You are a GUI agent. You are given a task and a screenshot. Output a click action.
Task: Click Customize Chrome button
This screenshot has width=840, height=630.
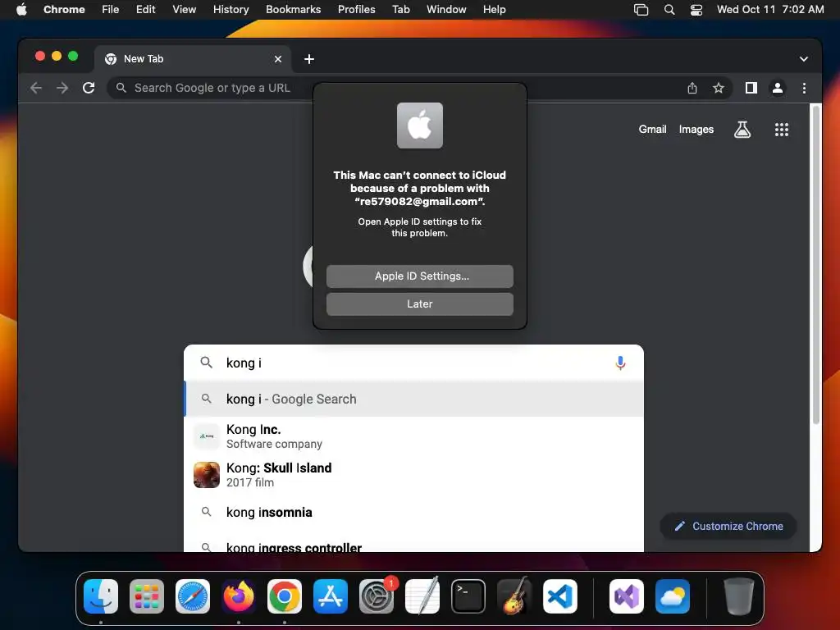click(728, 526)
